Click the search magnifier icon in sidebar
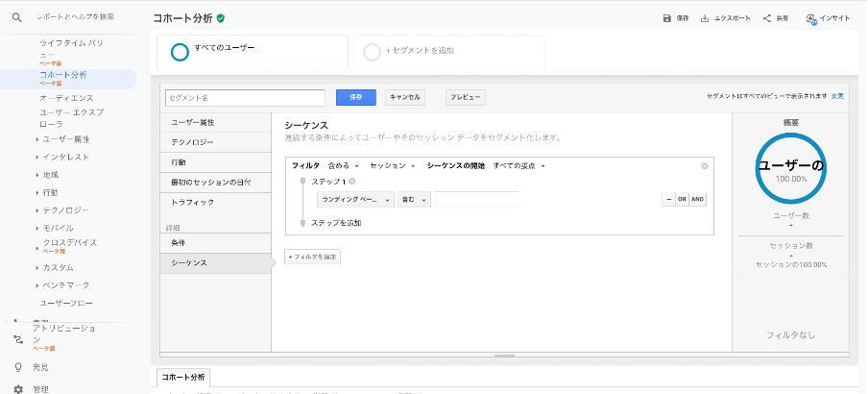This screenshot has height=394, width=868. tap(17, 17)
